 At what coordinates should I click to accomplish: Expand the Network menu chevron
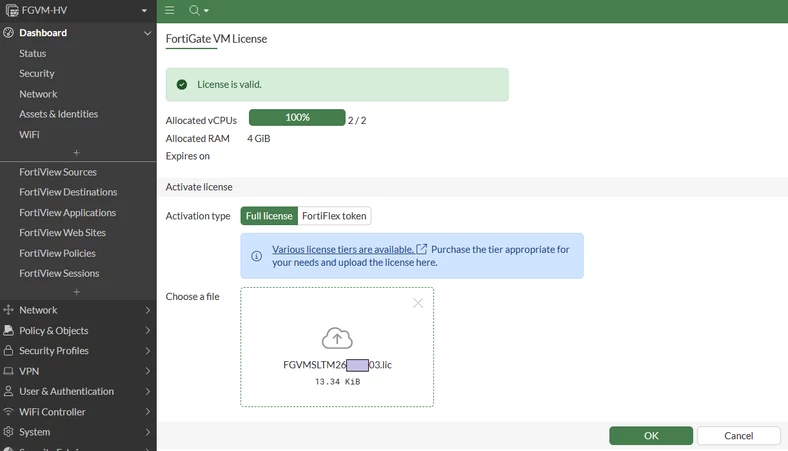pyautogui.click(x=148, y=310)
